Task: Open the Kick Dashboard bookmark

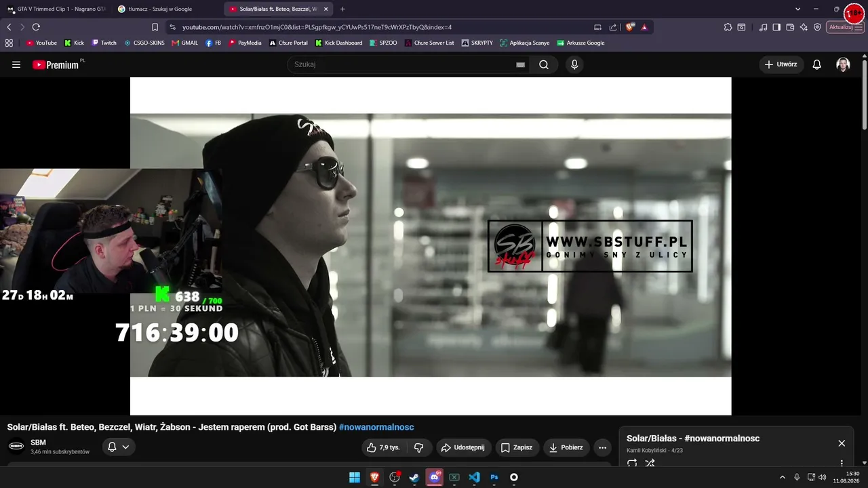Action: (339, 43)
